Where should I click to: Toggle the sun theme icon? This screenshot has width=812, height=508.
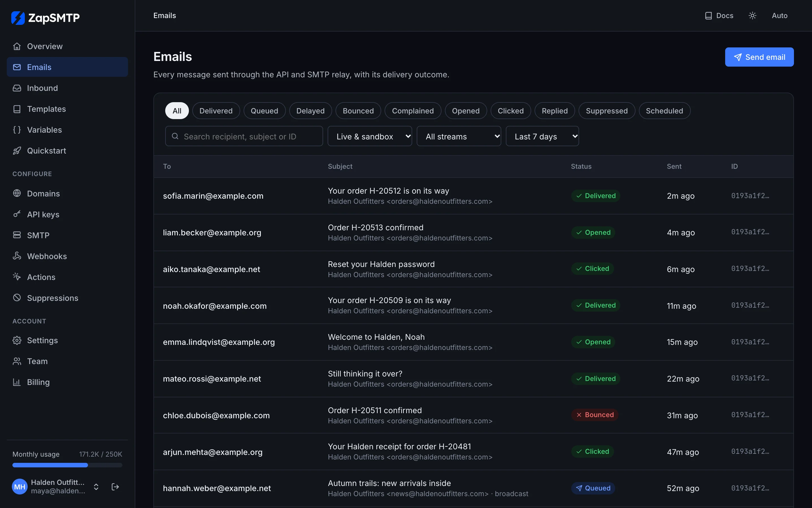click(x=752, y=16)
